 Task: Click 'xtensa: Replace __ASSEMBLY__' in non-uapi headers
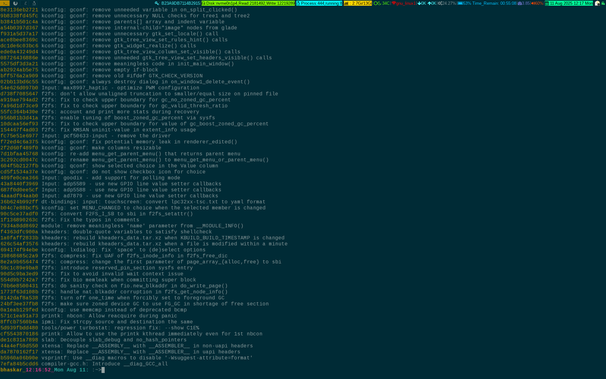tap(126, 346)
